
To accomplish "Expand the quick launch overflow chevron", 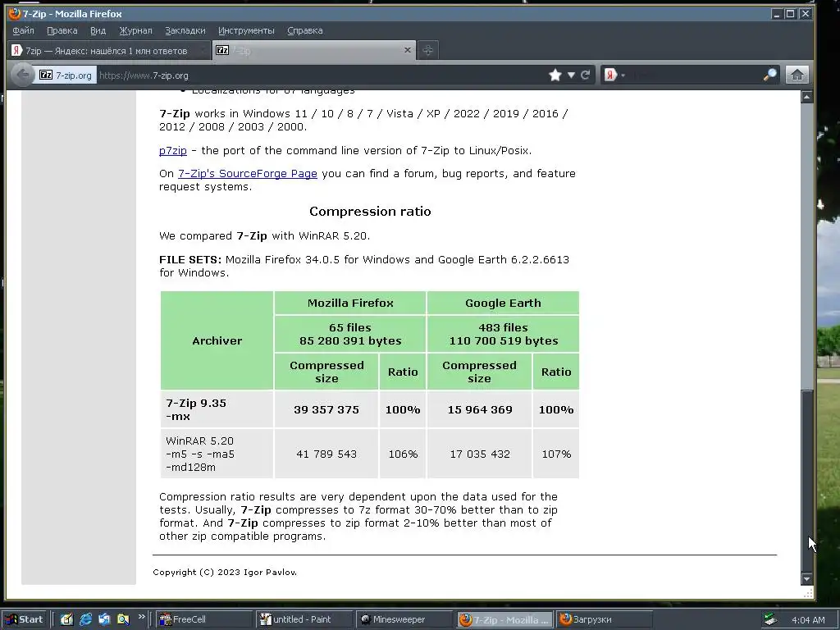I will click(x=141, y=617).
